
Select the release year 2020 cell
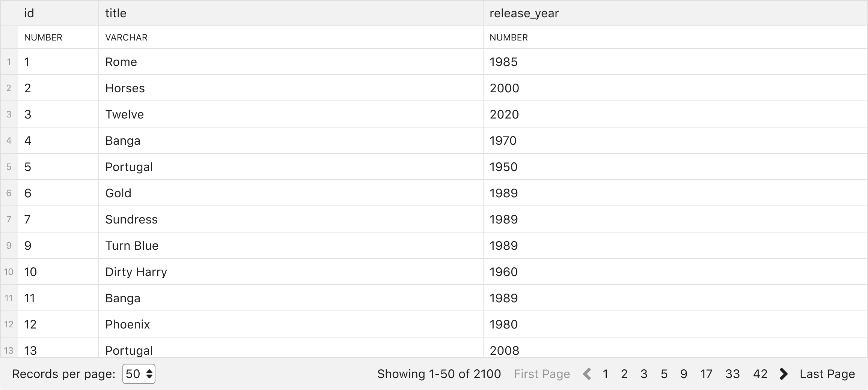pos(675,114)
